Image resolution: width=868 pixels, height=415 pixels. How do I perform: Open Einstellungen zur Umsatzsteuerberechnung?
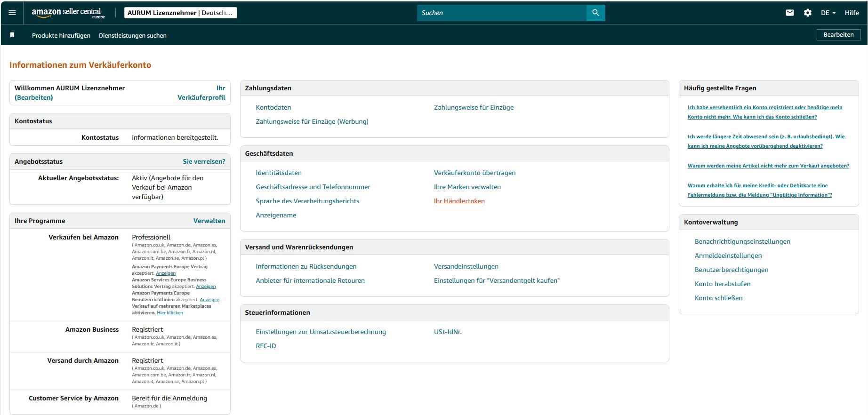pyautogui.click(x=321, y=332)
